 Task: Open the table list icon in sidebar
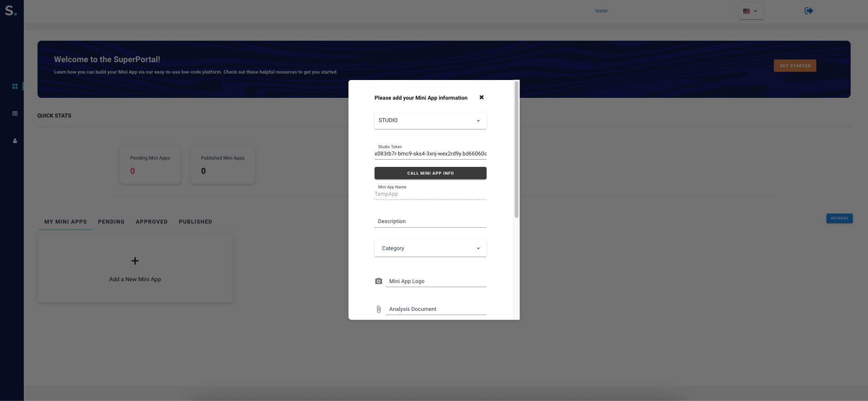click(15, 113)
